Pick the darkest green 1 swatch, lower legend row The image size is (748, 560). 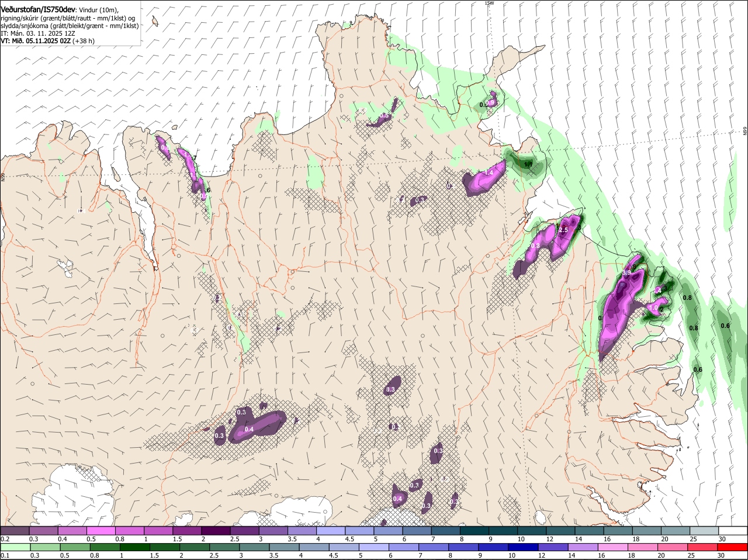tap(134, 547)
